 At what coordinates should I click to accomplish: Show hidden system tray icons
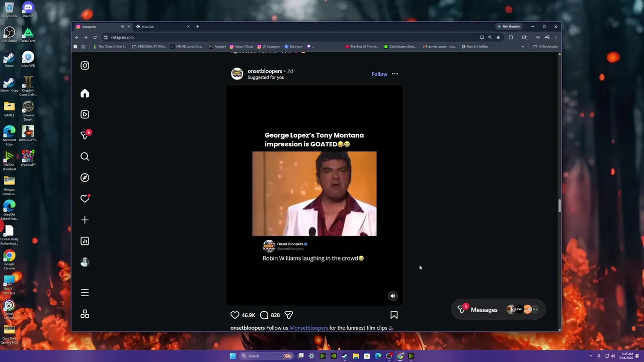[591, 356]
